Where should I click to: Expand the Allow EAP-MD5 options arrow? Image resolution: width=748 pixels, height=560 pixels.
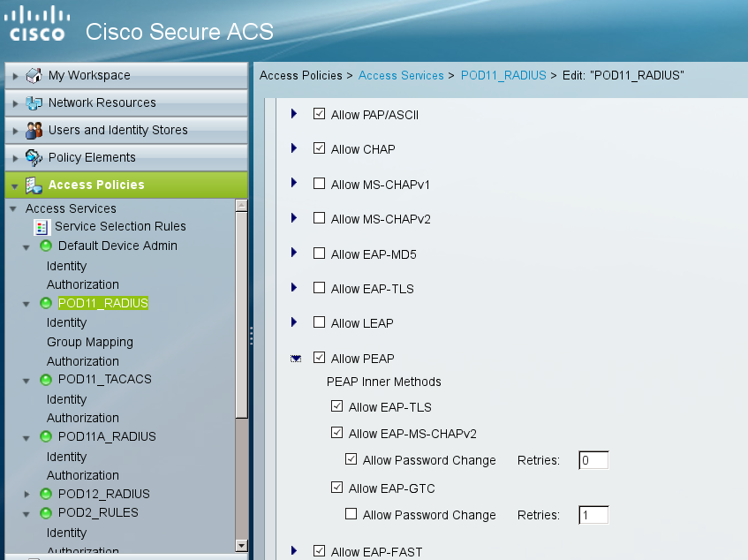[294, 253]
